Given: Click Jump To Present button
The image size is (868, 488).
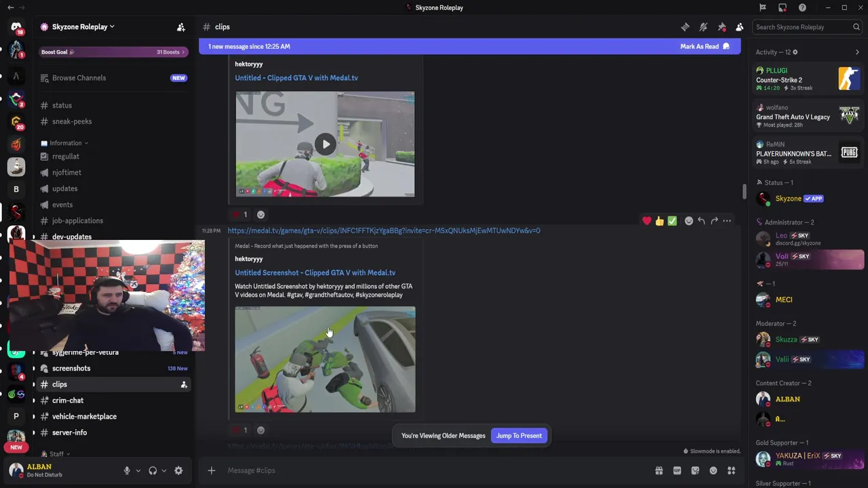Looking at the screenshot, I should 519,436.
